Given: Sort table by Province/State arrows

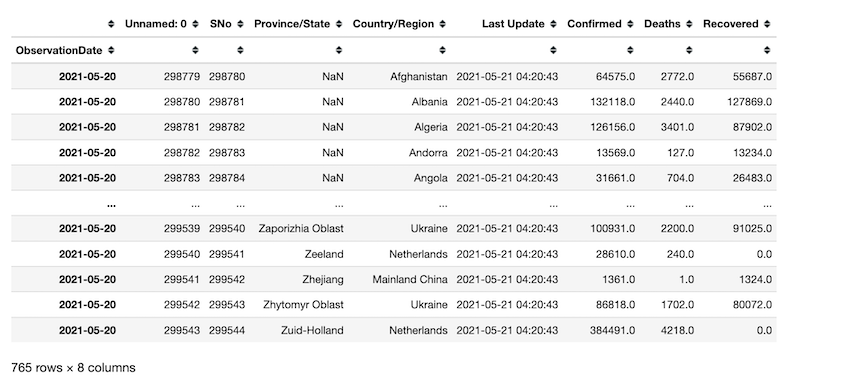Looking at the screenshot, I should (x=339, y=24).
